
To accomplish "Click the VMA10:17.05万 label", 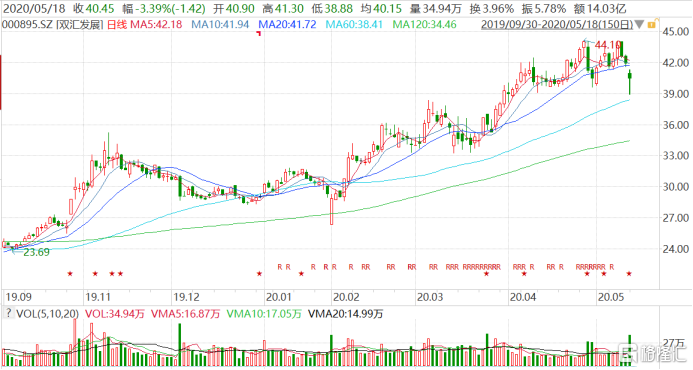I will pos(264,314).
